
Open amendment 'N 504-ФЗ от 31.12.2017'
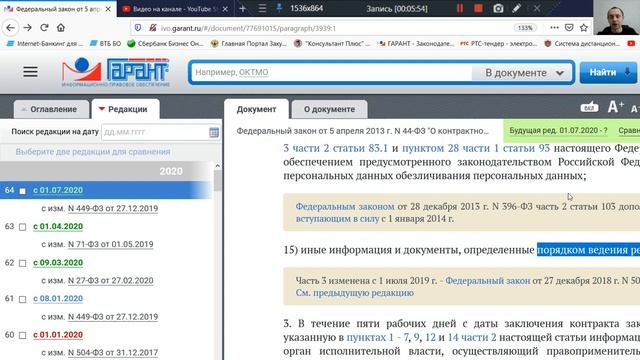(x=113, y=352)
